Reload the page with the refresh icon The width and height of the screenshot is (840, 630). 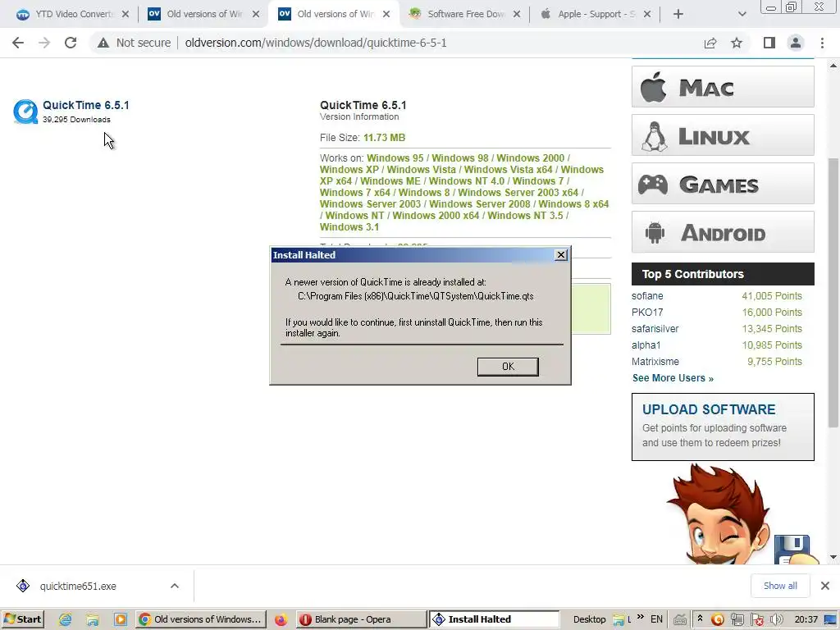click(71, 43)
